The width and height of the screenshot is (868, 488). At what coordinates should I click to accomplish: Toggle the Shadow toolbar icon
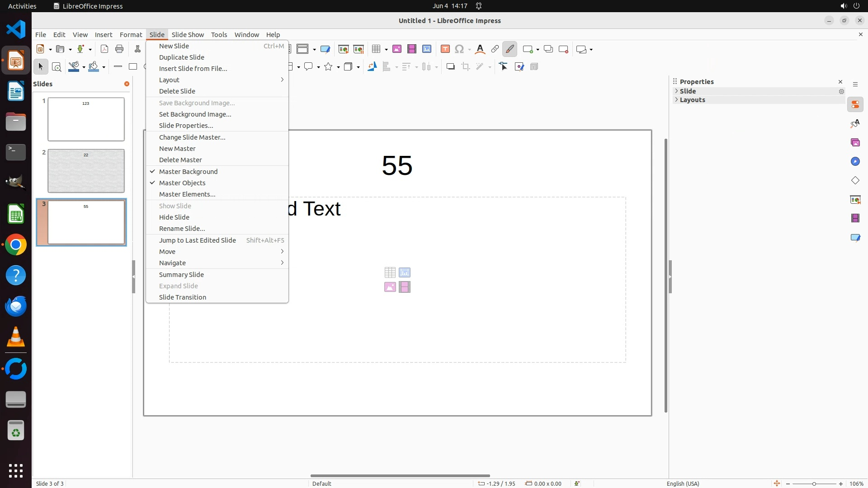pyautogui.click(x=450, y=67)
